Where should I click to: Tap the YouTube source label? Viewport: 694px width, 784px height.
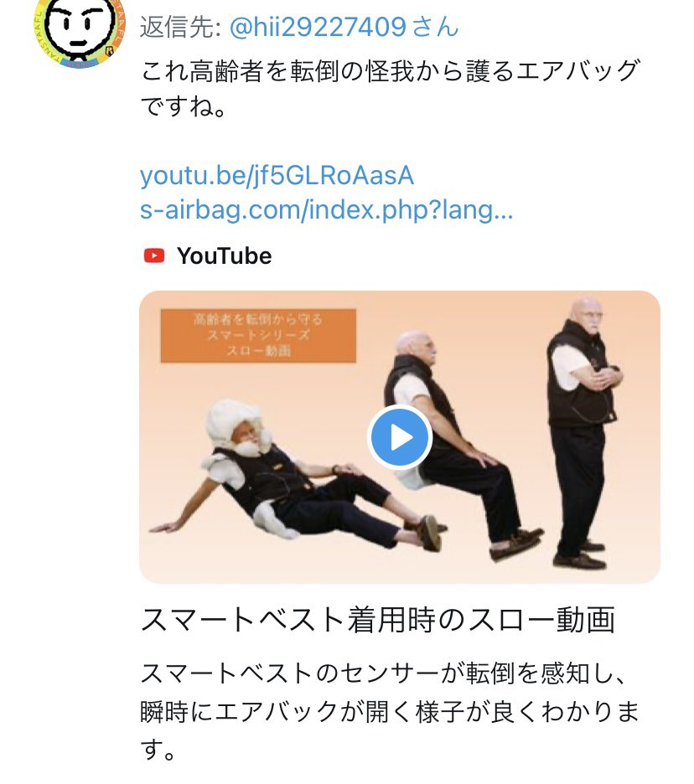[x=224, y=256]
